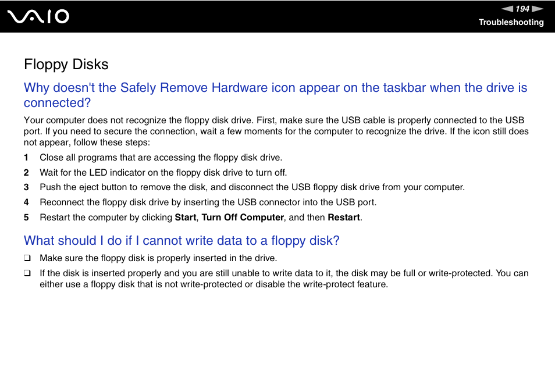555x392 pixels.
Task: Select step 2 Wait for the LED indicator
Action: [x=155, y=173]
